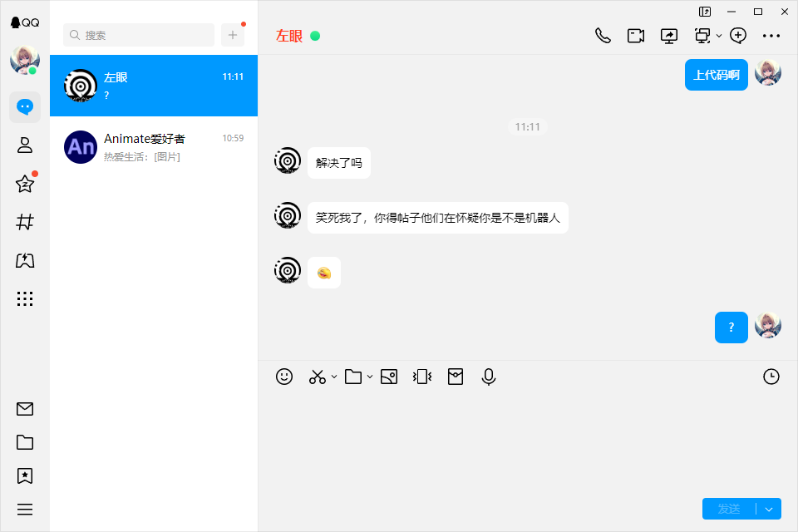
Task: Click the 发送 send button
Action: pos(729,509)
